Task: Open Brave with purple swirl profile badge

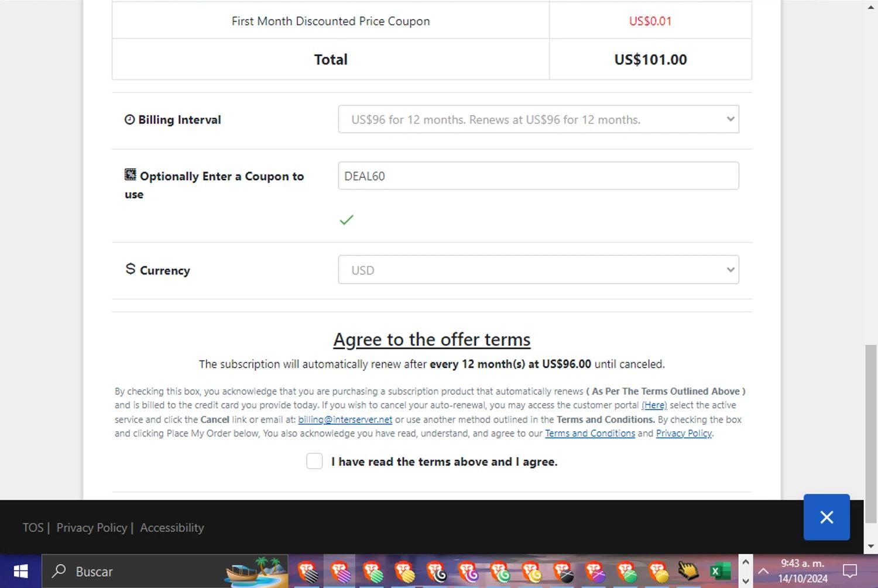Action: pos(468,572)
